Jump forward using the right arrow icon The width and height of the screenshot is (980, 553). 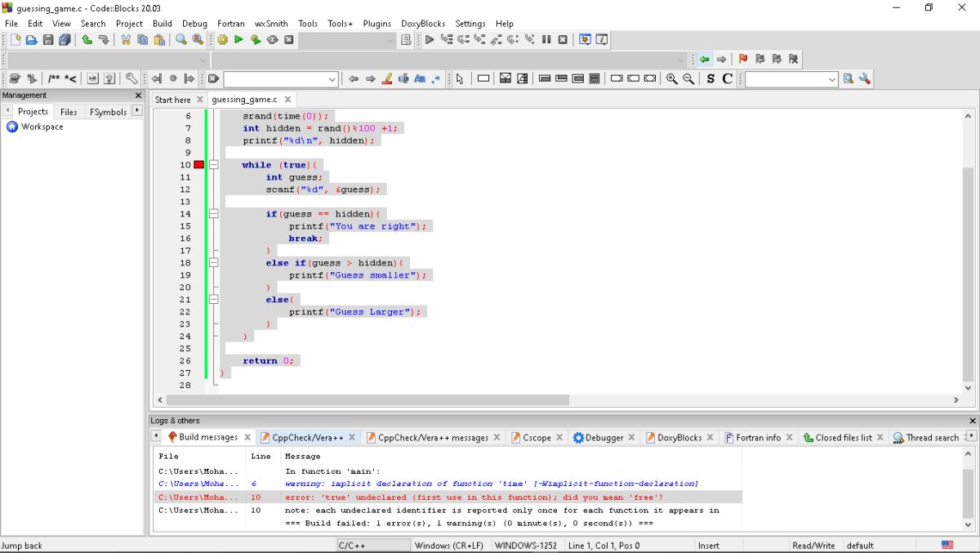click(721, 60)
